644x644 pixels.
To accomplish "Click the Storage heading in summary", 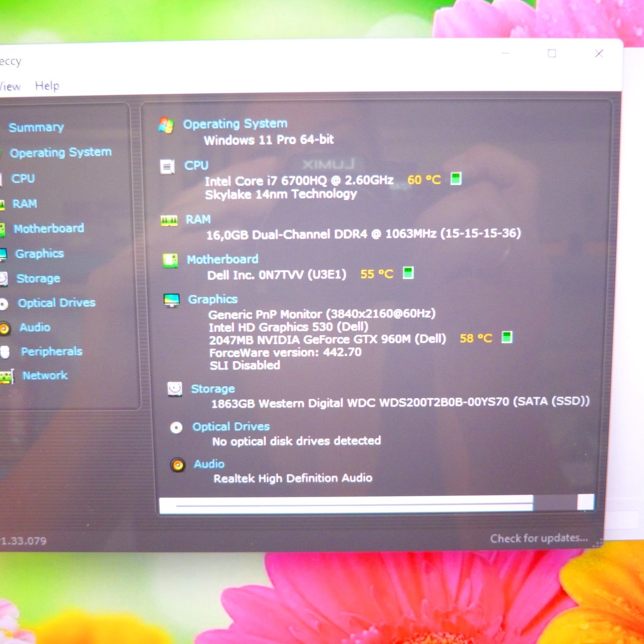I will [213, 389].
